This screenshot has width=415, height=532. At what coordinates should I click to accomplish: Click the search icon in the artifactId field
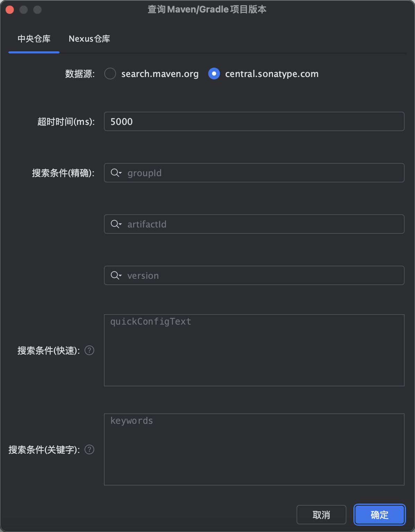click(x=115, y=224)
